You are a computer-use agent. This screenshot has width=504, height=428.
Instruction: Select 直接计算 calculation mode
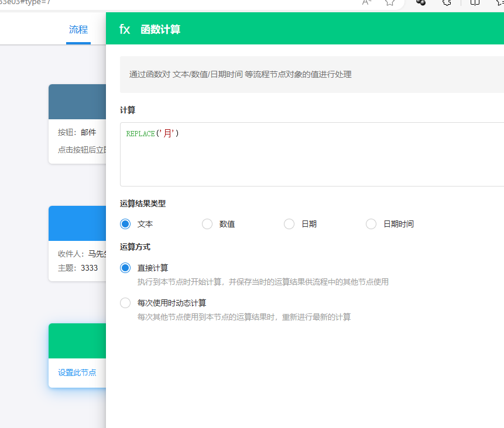(x=125, y=268)
